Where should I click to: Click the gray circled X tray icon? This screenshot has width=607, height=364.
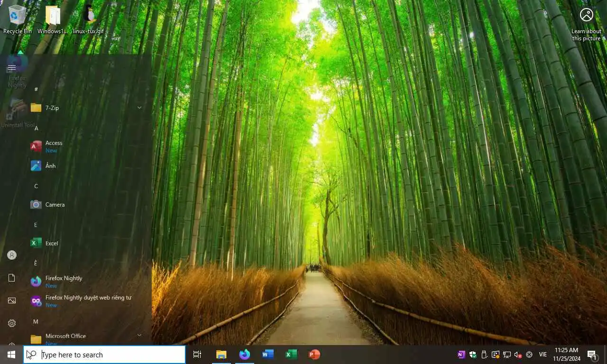click(529, 355)
